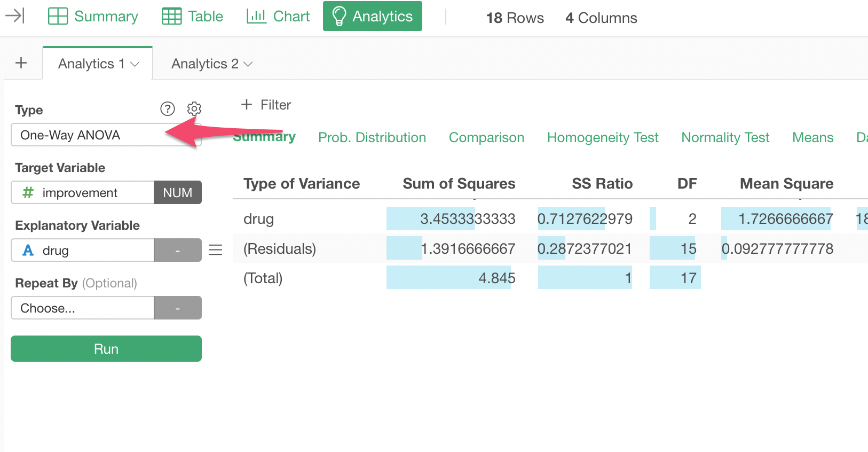The height and width of the screenshot is (452, 868).
Task: Select the drug row label
Action: coord(258,219)
